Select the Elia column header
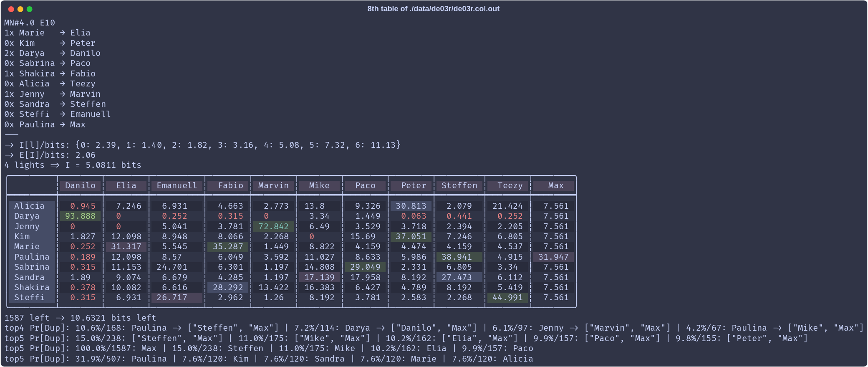The height and width of the screenshot is (367, 868). coord(126,186)
